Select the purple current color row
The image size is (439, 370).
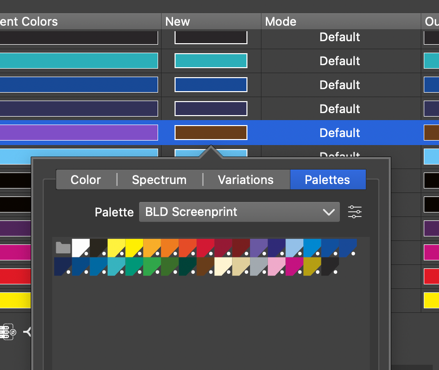click(x=79, y=133)
